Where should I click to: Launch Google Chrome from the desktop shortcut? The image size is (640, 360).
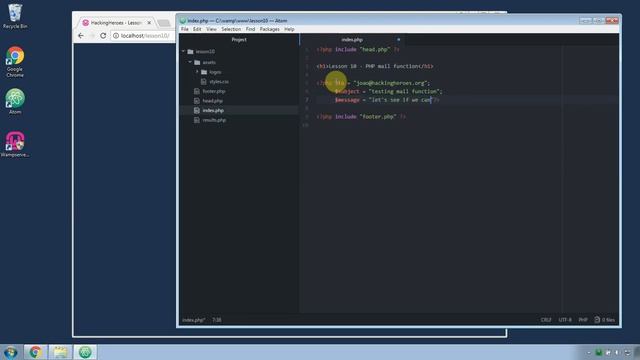[x=15, y=62]
